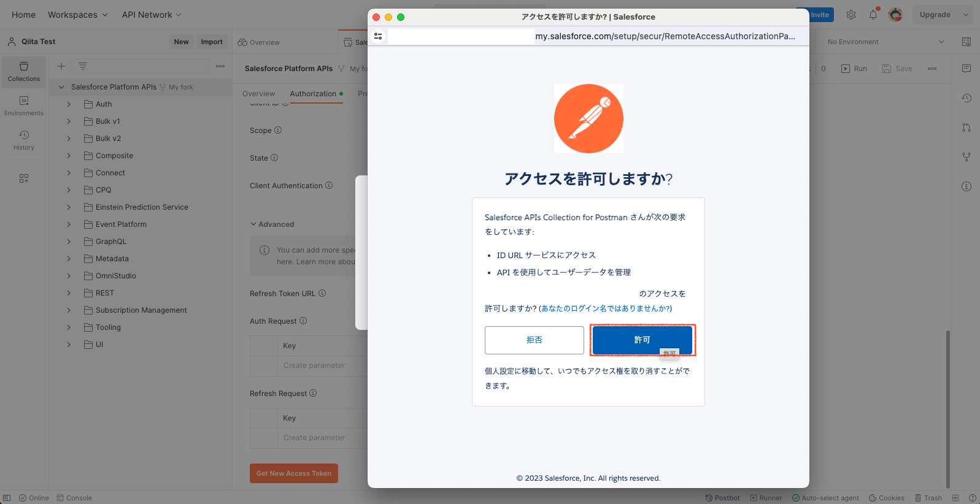Open the Workspaces dropdown menu

78,15
